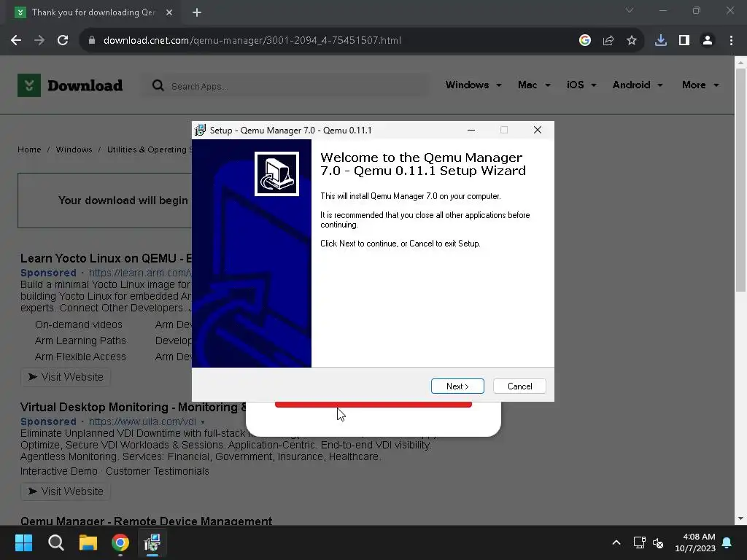Show hidden system tray icons
The image size is (747, 560).
pos(616,542)
